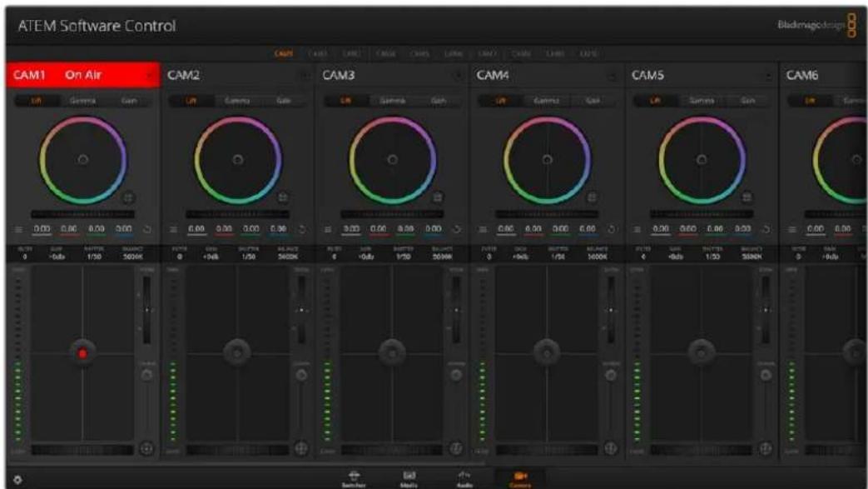Select Lift mode for CAM2
The height and width of the screenshot is (489, 868).
(x=191, y=101)
